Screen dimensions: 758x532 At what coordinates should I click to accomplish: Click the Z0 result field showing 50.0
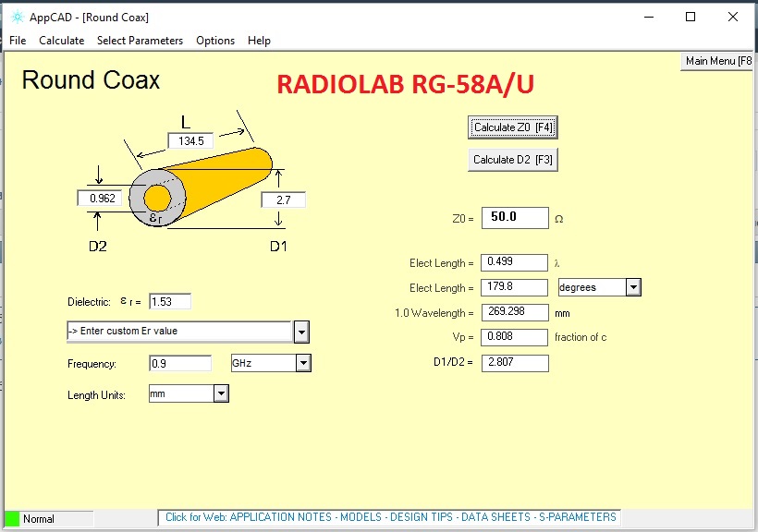click(515, 218)
